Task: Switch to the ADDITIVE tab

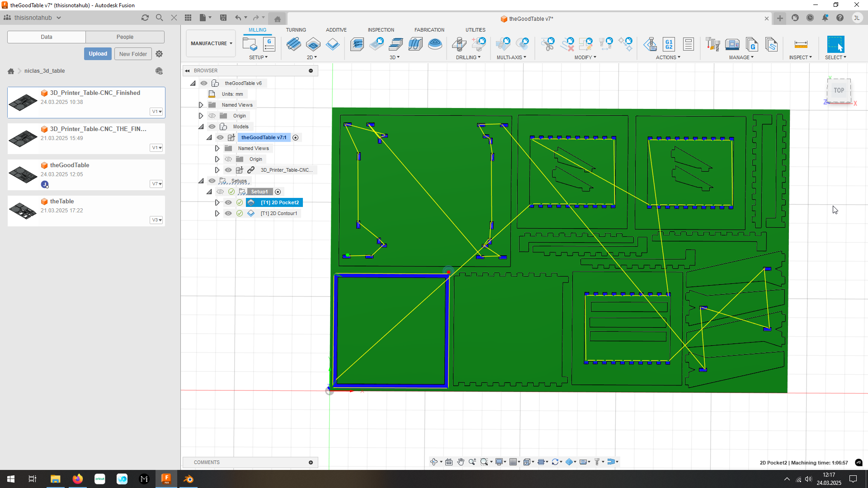Action: point(336,30)
